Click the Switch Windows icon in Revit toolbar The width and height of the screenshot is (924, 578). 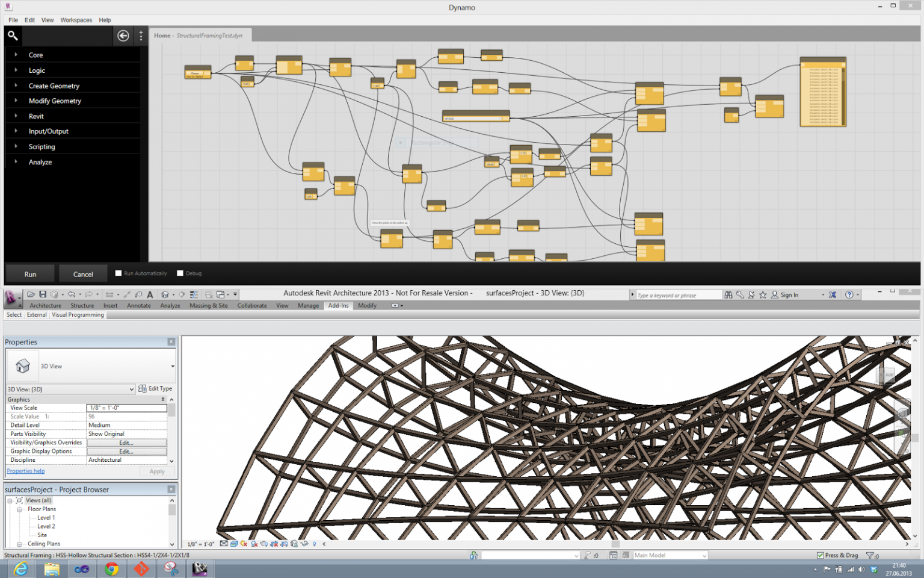pyautogui.click(x=221, y=294)
